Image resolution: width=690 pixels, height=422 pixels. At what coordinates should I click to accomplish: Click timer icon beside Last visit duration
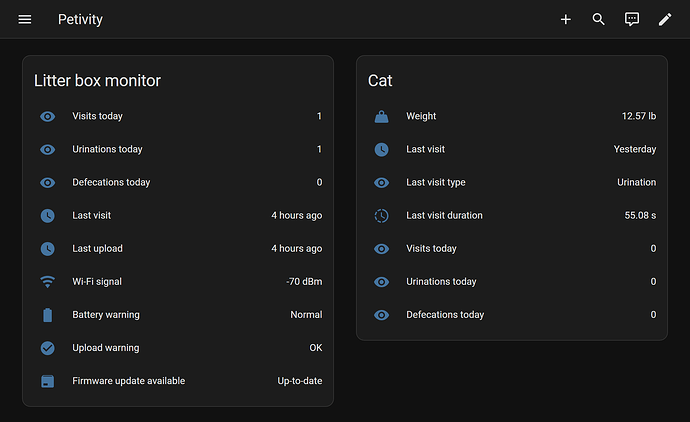click(x=382, y=216)
